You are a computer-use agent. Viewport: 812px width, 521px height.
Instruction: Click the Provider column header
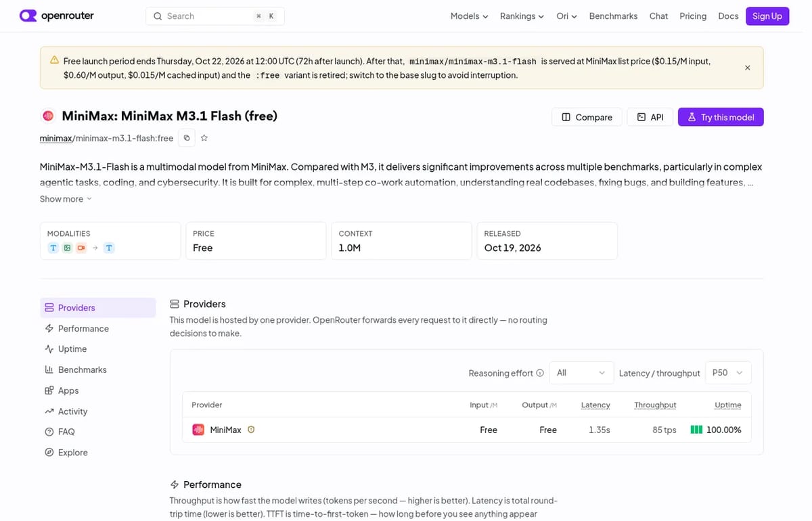207,405
